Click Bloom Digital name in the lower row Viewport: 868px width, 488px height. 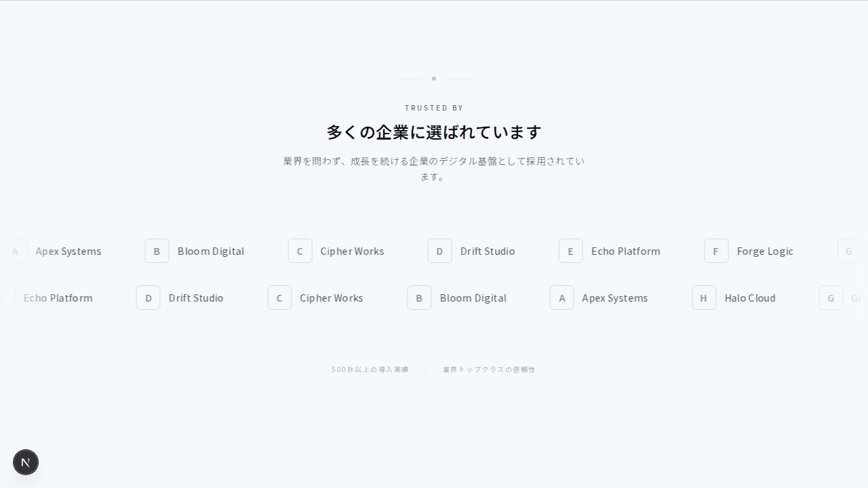pyautogui.click(x=473, y=298)
